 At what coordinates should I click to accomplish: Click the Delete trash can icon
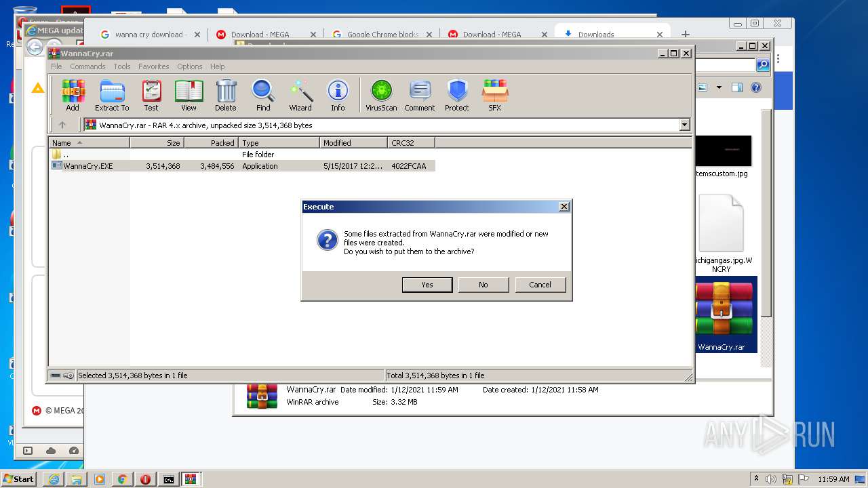(x=226, y=95)
